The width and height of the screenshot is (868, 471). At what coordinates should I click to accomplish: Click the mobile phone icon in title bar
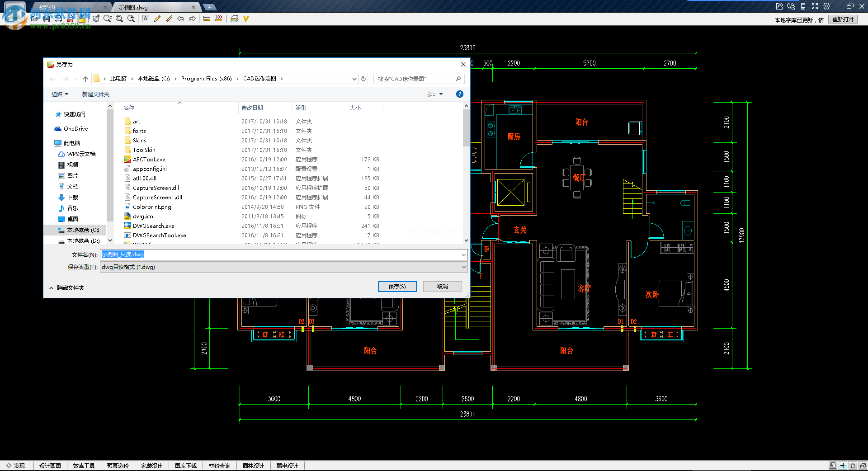(803, 6)
